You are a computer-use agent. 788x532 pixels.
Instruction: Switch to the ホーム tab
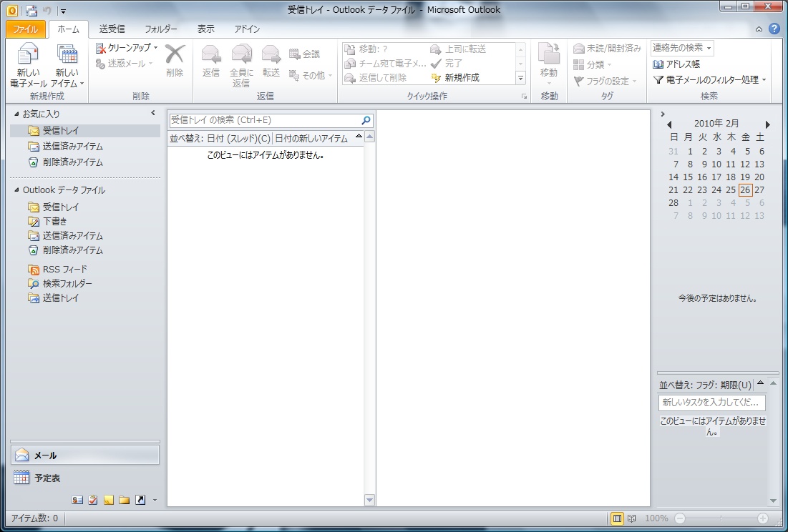(x=68, y=29)
